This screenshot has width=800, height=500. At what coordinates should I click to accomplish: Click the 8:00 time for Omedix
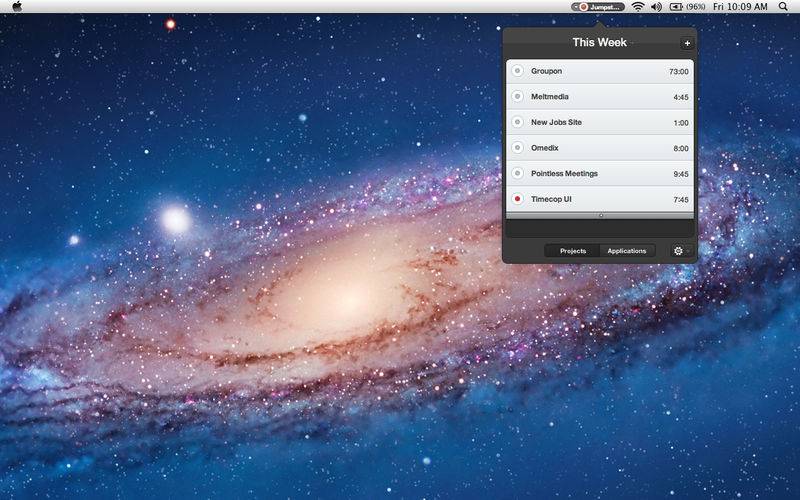point(681,148)
